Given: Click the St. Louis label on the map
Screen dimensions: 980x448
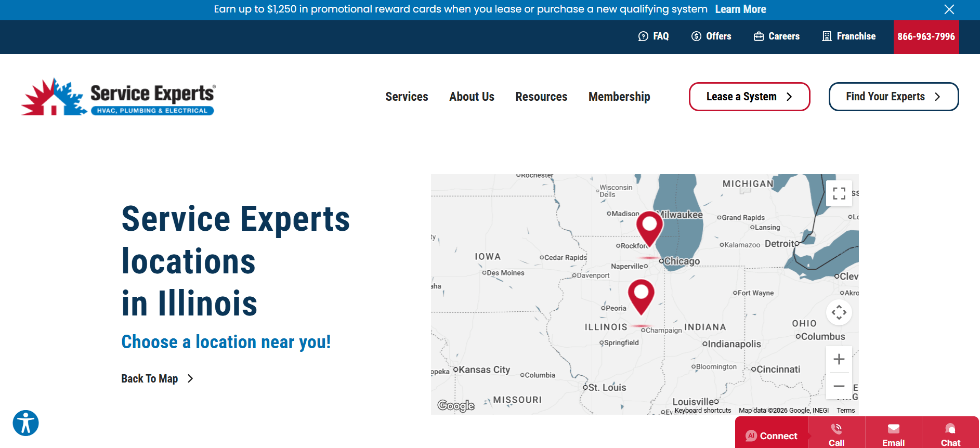Looking at the screenshot, I should pyautogui.click(x=607, y=388).
